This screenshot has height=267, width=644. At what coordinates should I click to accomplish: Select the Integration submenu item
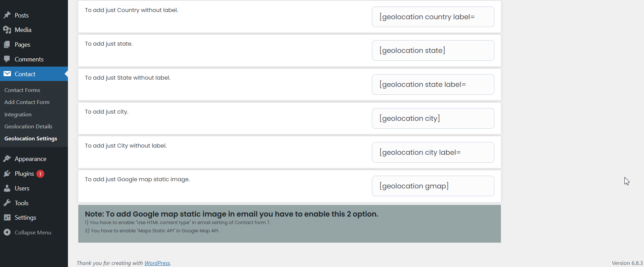tap(18, 114)
